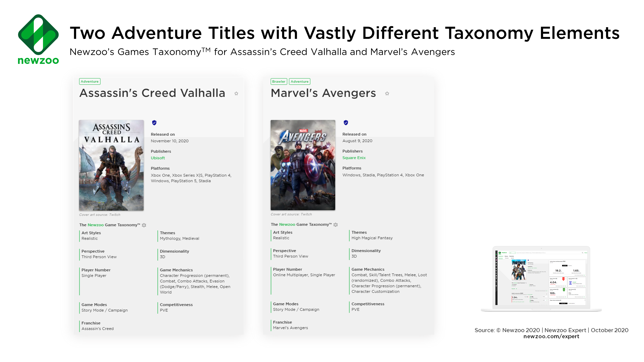Favorite Marvel's Avengers with star icon
The width and height of the screenshot is (644, 362).
pyautogui.click(x=387, y=93)
